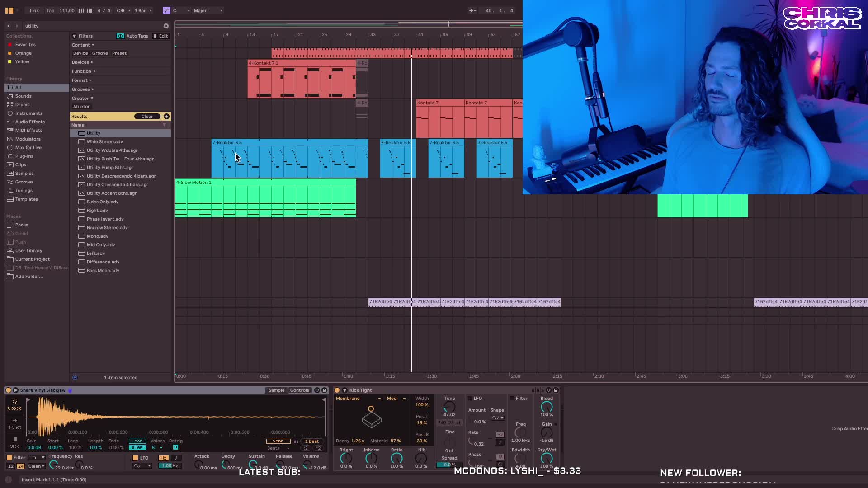Save the Snare Vinyl Slackjaw preset with disk icon
Viewport: 868px width, 488px height.
[x=324, y=390]
